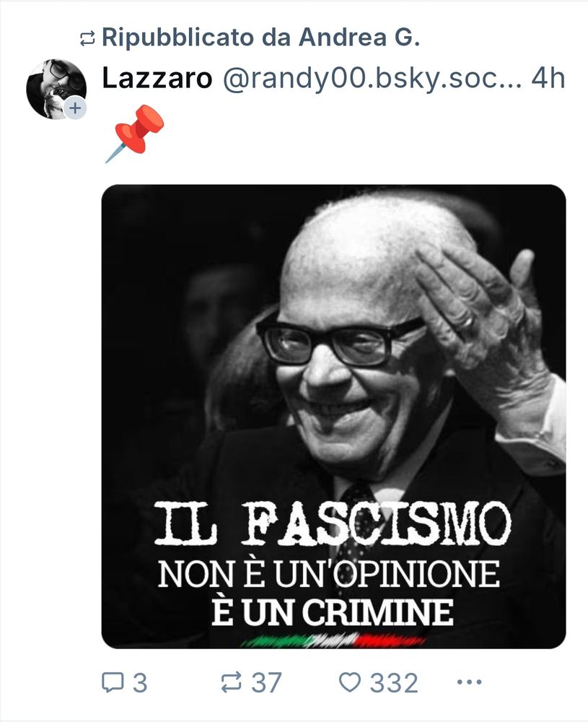Image resolution: width=588 pixels, height=722 pixels.
Task: Open the black-and-white photo of the man
Action: [333, 417]
